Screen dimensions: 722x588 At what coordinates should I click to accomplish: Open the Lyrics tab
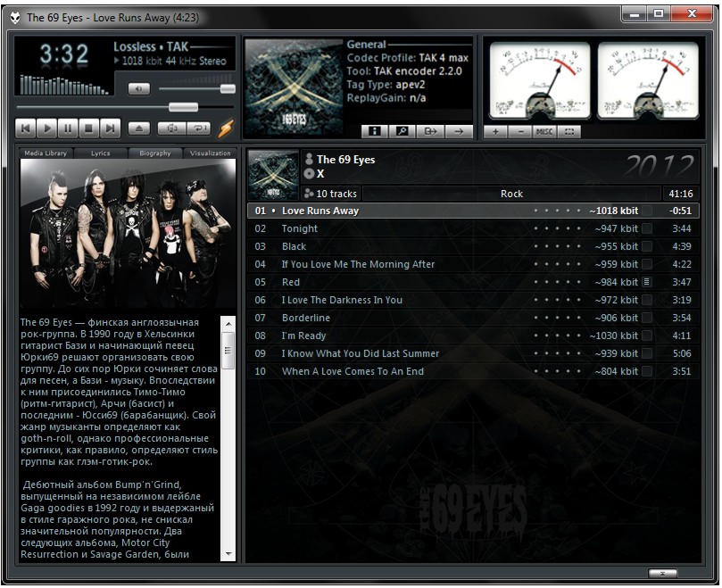pyautogui.click(x=100, y=153)
